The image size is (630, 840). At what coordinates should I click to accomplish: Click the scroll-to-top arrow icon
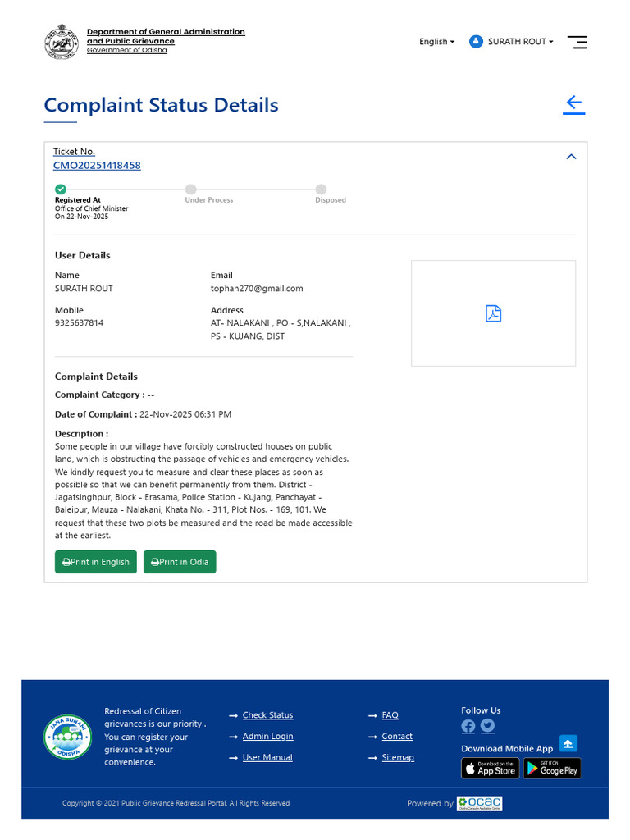pyautogui.click(x=568, y=743)
